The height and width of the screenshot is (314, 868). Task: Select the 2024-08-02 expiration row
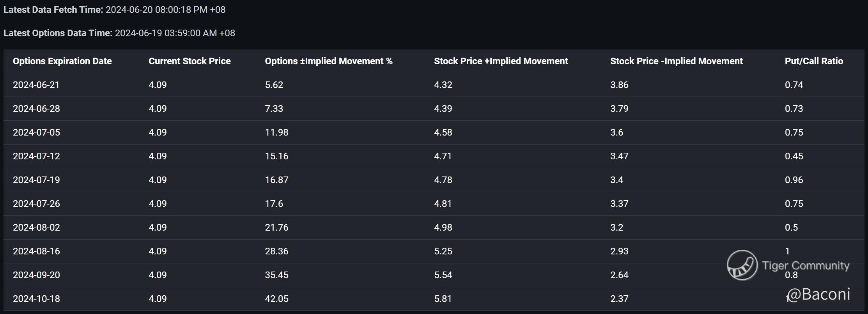tap(36, 228)
